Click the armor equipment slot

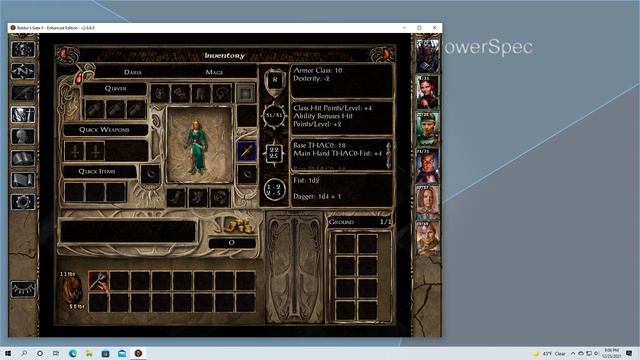click(x=160, y=94)
